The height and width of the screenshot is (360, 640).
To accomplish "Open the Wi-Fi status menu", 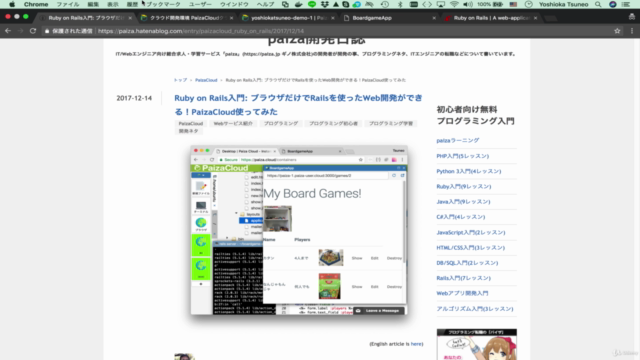I will coord(454,4).
